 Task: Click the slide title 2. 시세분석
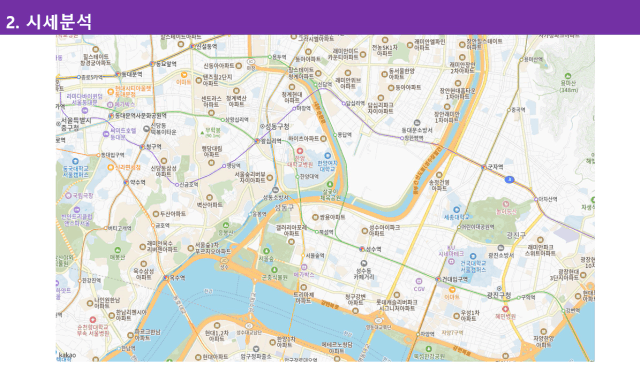pos(49,22)
